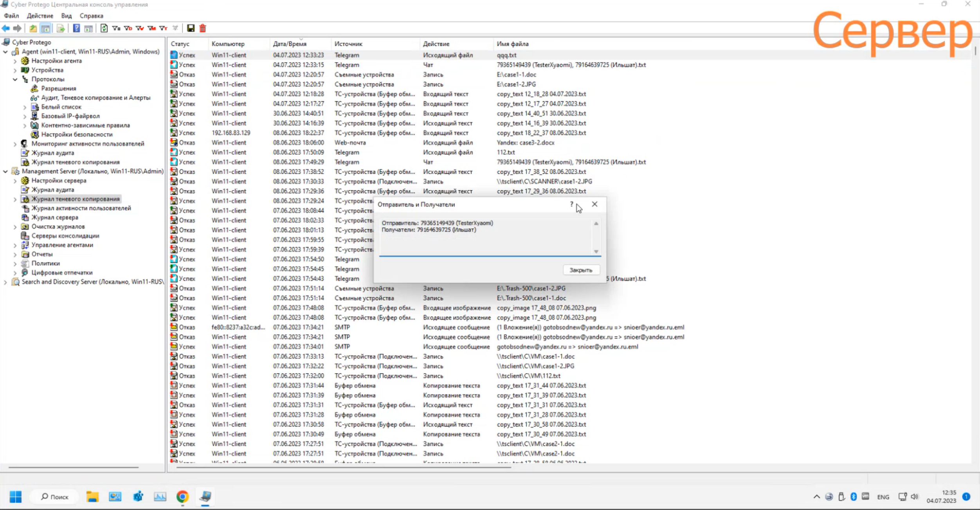
Task: Collapse the Протоколы tree node
Action: 15,79
